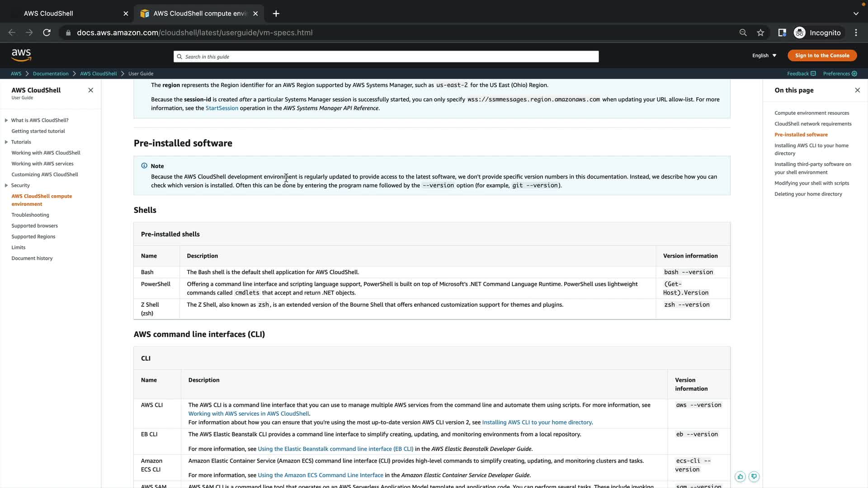This screenshot has height=488, width=868.
Task: Close the On this page panel
Action: coord(857,90)
